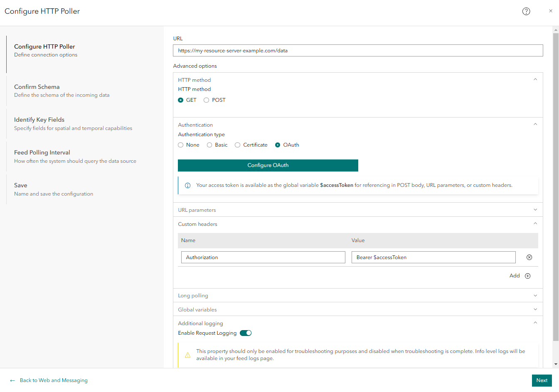The image size is (559, 392).
Task: Click the back arrow next to Web and Messaging
Action: pyautogui.click(x=12, y=380)
